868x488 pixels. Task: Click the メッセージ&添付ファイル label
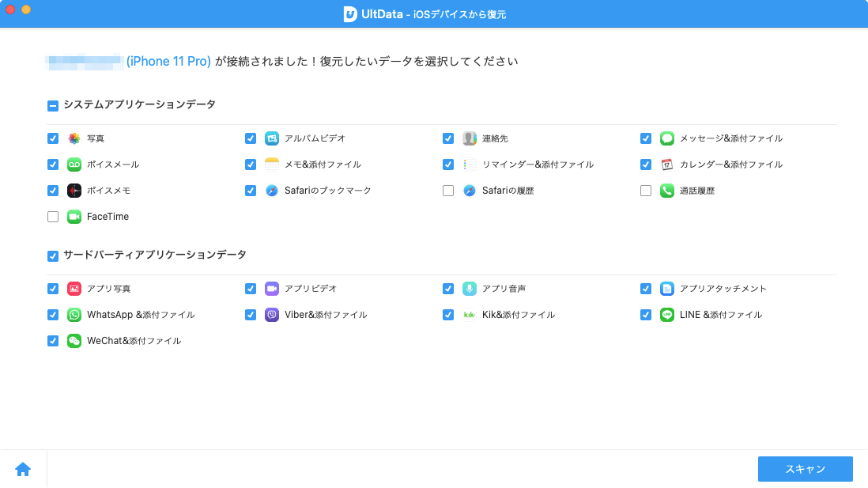pyautogui.click(x=731, y=138)
